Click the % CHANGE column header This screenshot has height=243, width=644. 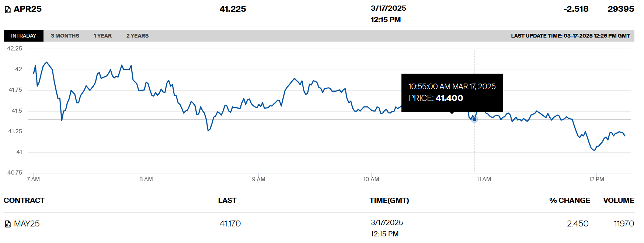[x=569, y=200]
